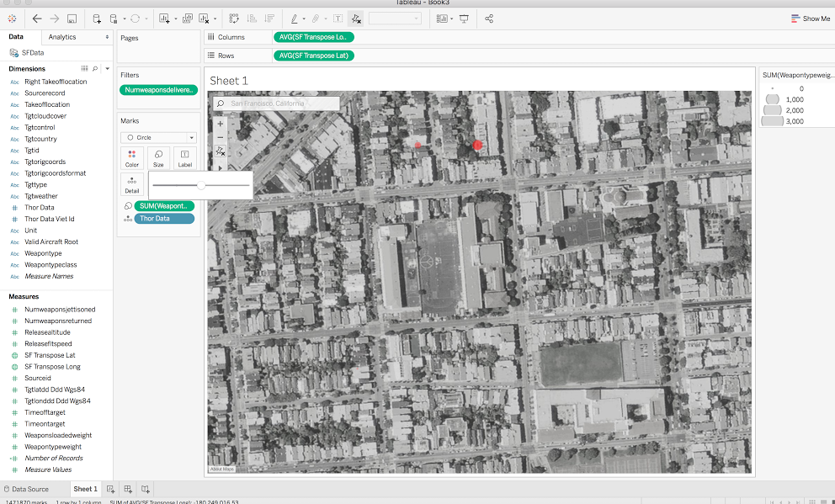The image size is (835, 504).
Task: Save the workbook with the disk icon
Action: (72, 19)
